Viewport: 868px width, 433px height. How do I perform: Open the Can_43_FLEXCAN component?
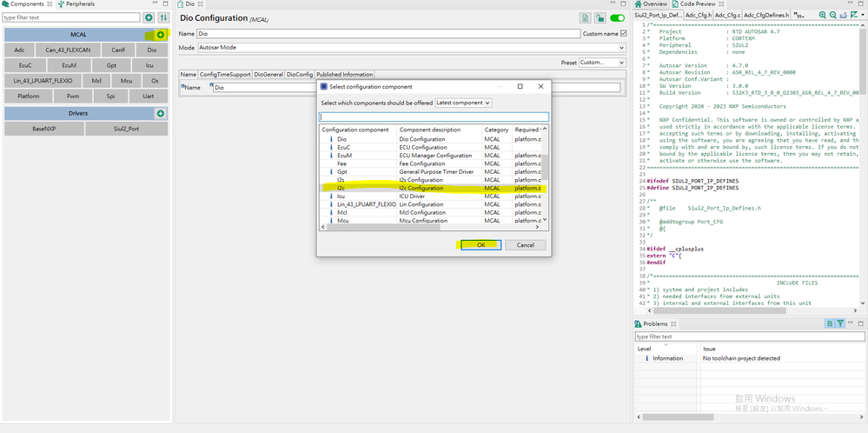tap(69, 50)
